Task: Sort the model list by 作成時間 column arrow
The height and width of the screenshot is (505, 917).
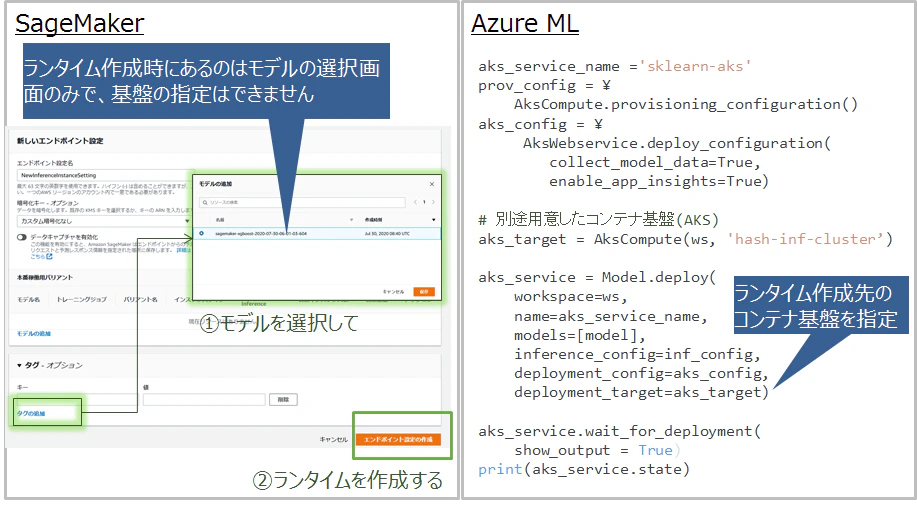Action: [433, 220]
